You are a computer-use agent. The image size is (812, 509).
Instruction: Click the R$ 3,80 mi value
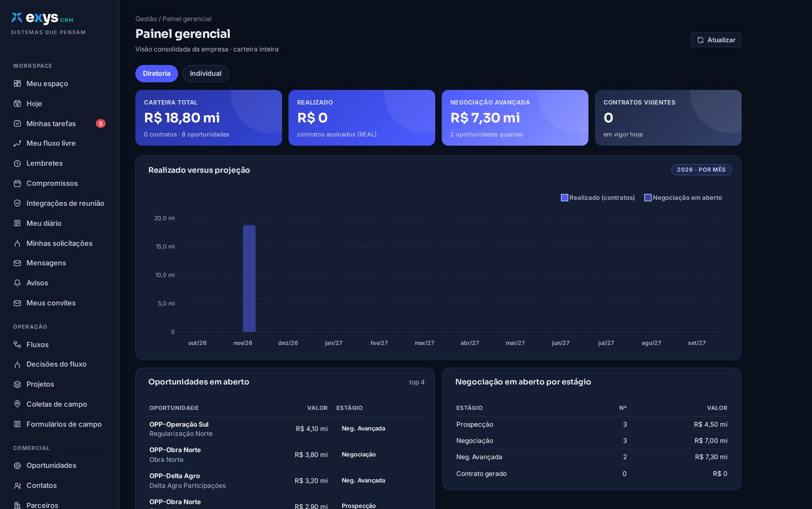tap(311, 455)
